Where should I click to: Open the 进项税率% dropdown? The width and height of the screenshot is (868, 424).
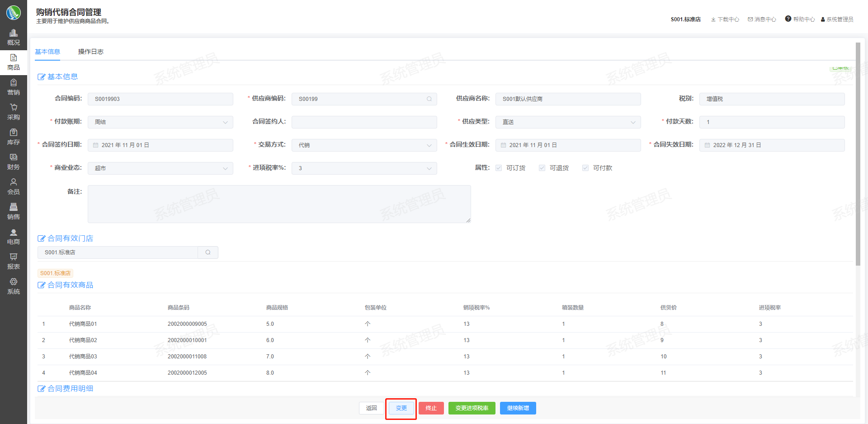364,168
